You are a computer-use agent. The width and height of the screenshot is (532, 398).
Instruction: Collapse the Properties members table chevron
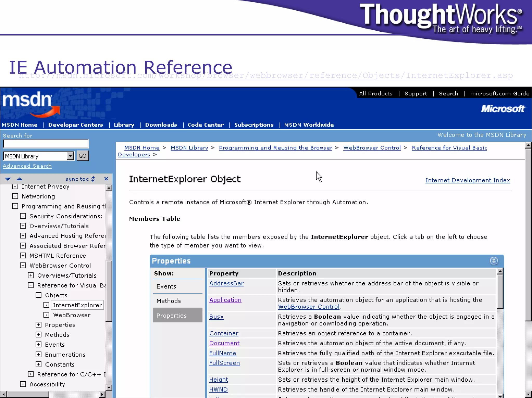pos(494,260)
